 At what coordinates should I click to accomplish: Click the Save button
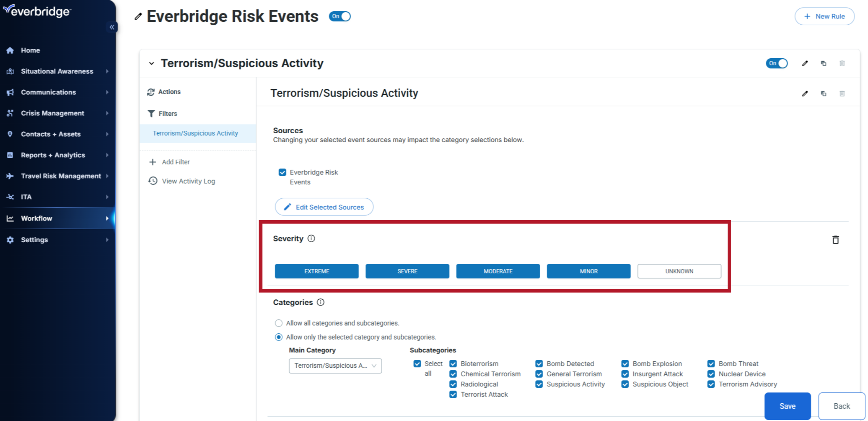click(787, 406)
